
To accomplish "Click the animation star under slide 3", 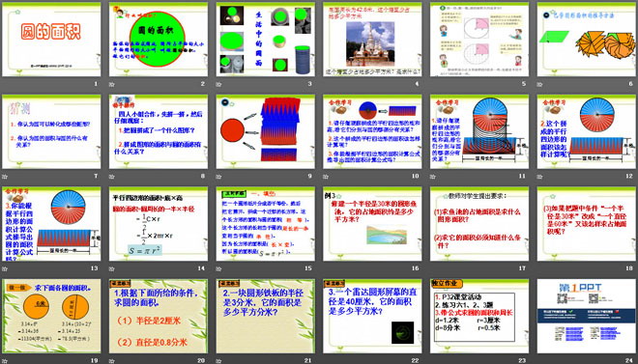I will pyautogui.click(x=218, y=85).
